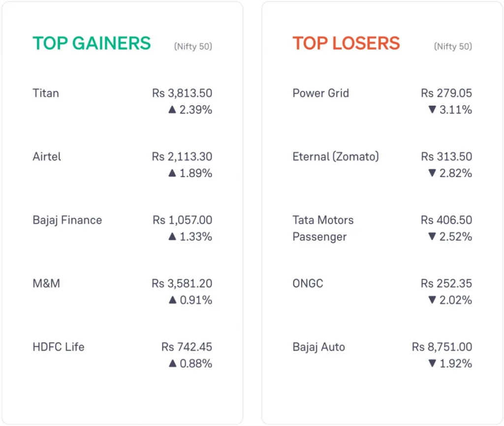Click the down arrow beside Power Grid's 3.11%

[432, 110]
